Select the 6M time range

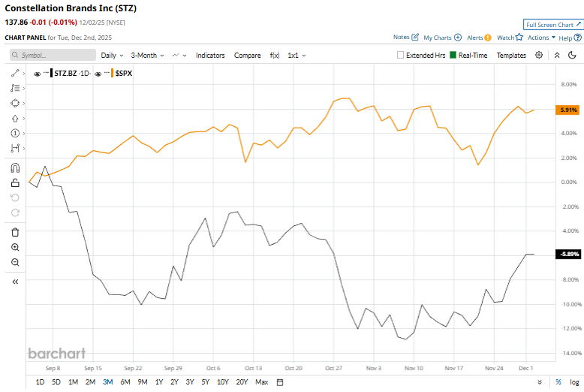125,382
